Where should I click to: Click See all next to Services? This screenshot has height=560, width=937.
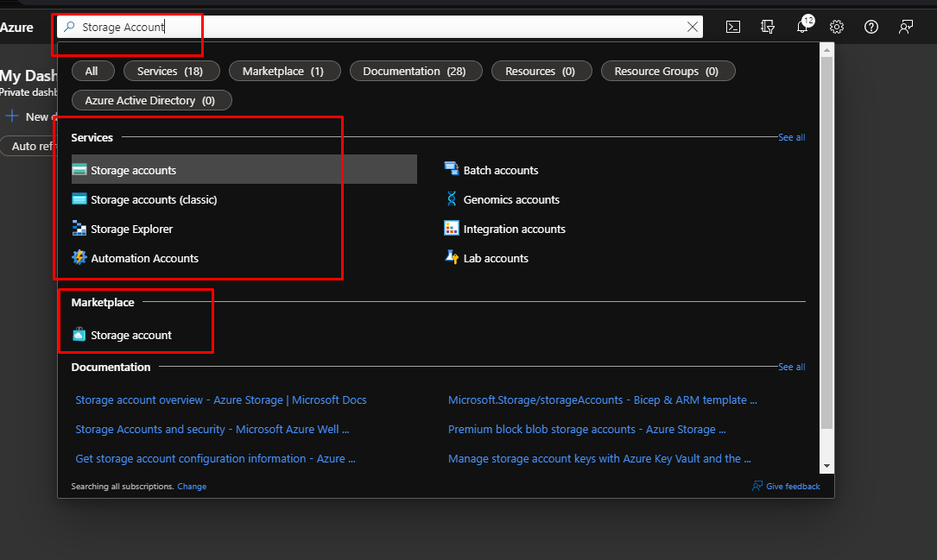pos(791,137)
